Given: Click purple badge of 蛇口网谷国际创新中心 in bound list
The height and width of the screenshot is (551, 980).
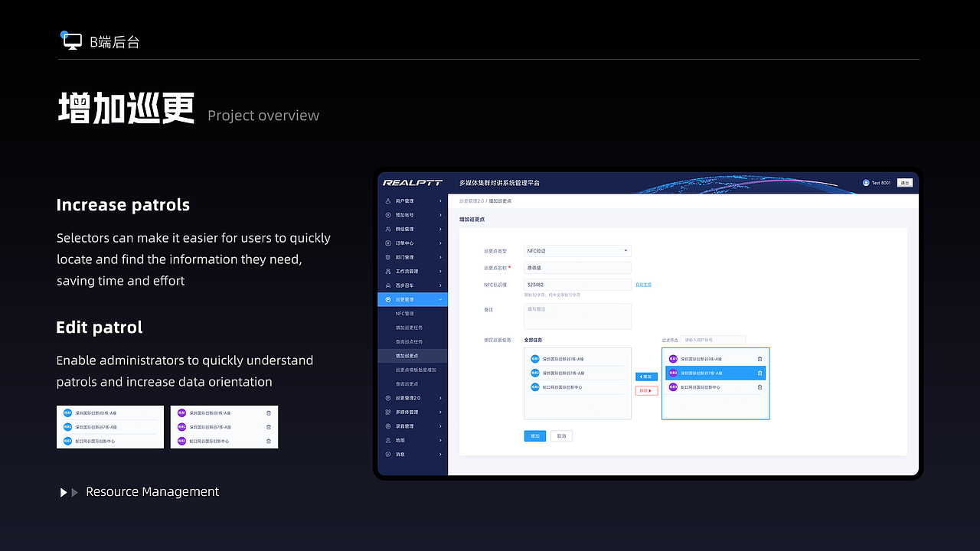Looking at the screenshot, I should [x=673, y=387].
